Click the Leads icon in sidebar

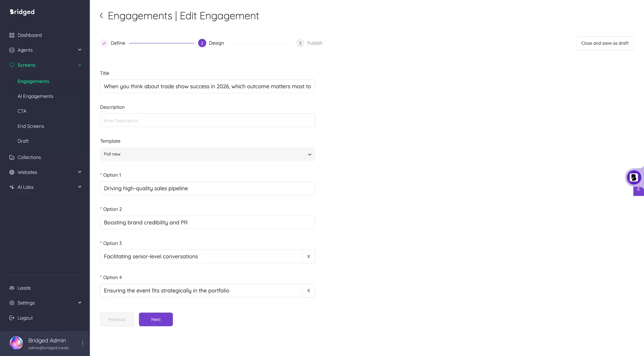click(x=12, y=288)
